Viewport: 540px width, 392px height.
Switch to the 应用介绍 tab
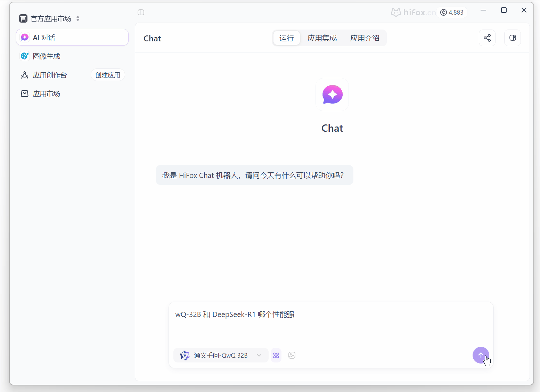[x=365, y=38]
